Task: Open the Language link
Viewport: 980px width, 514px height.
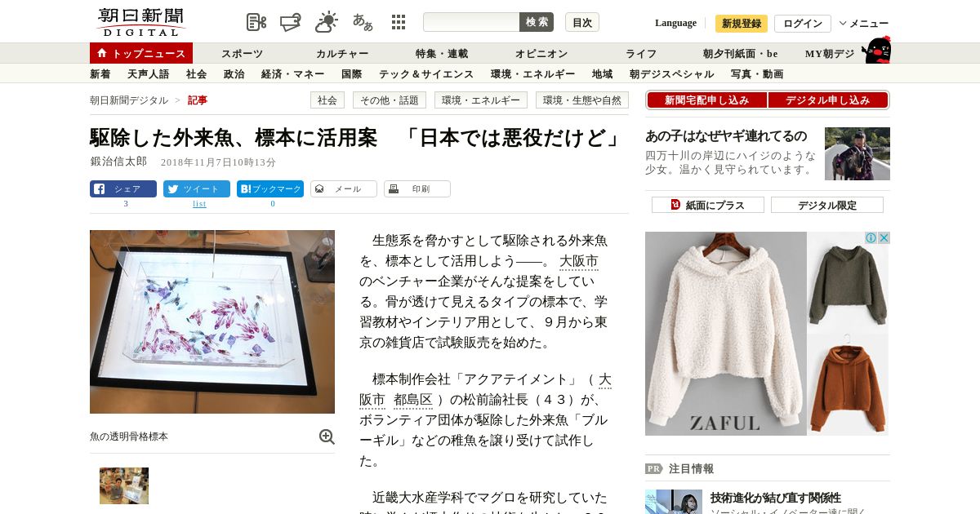Action: pos(675,23)
